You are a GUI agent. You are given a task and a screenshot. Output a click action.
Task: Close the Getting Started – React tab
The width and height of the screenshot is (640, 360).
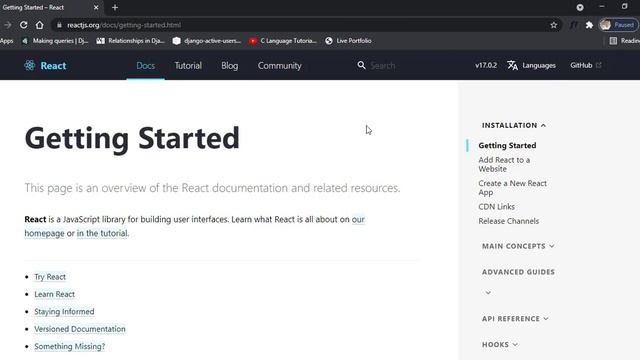96,7
